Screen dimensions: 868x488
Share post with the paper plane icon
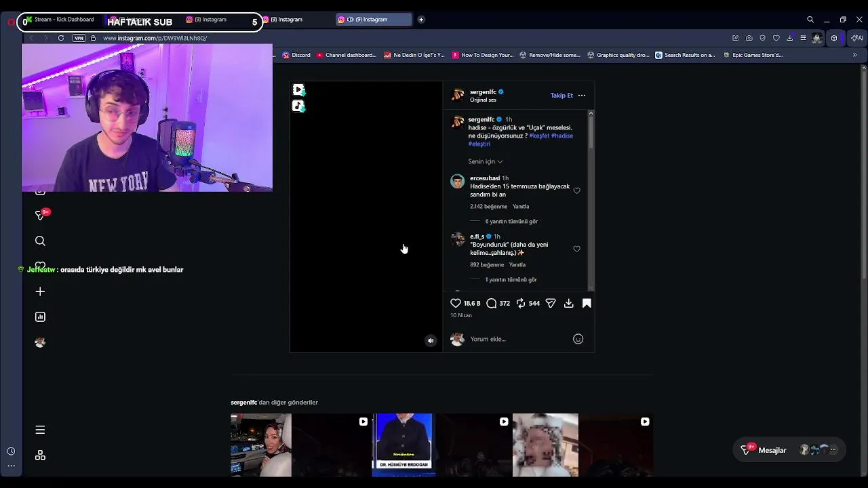(x=551, y=303)
